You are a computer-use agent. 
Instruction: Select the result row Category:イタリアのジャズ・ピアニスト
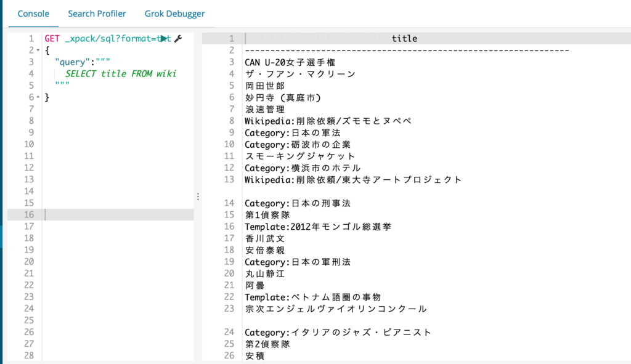(338, 332)
